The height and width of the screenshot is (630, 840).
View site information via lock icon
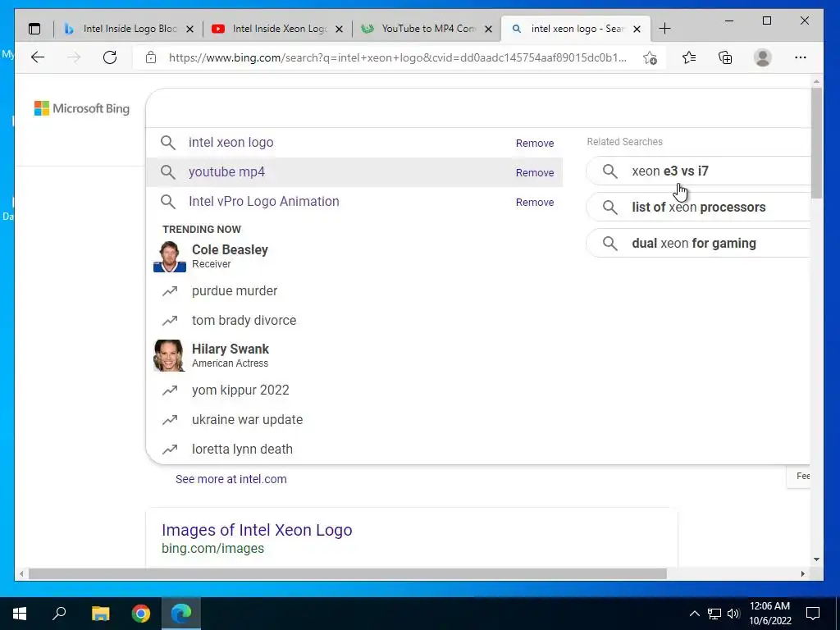coord(151,57)
